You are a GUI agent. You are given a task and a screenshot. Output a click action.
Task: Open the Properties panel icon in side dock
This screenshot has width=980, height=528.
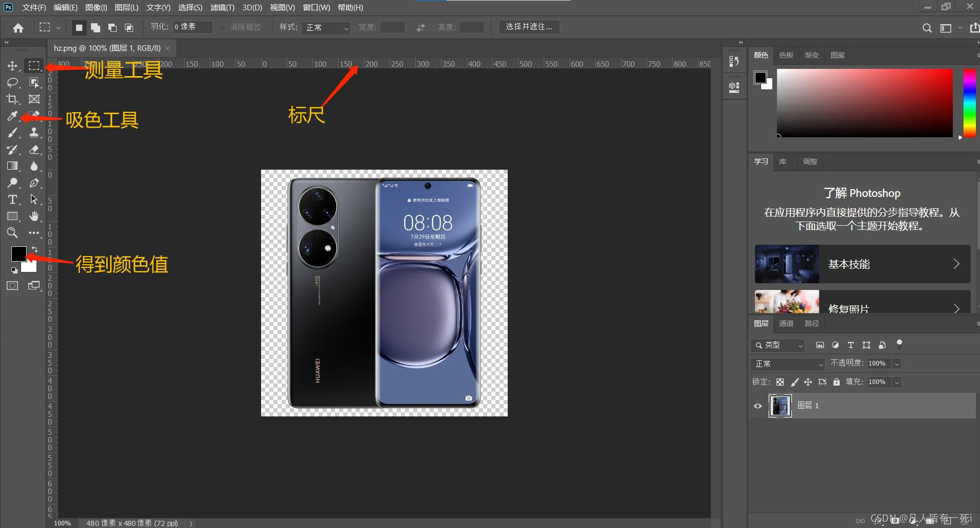pos(734,87)
